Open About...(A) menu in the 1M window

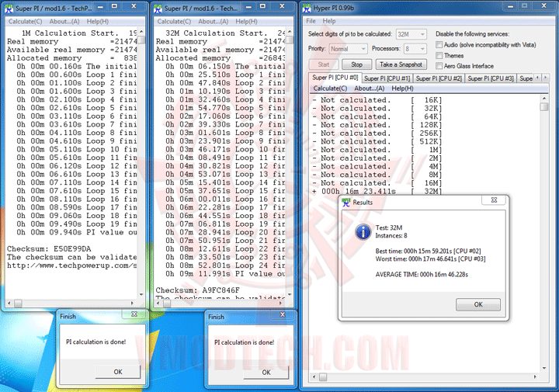click(x=64, y=22)
